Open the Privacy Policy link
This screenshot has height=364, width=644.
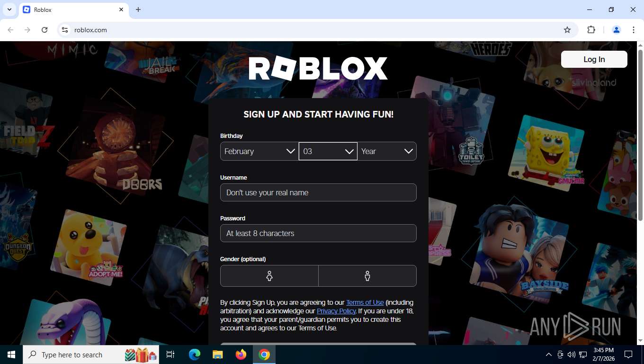pyautogui.click(x=336, y=311)
